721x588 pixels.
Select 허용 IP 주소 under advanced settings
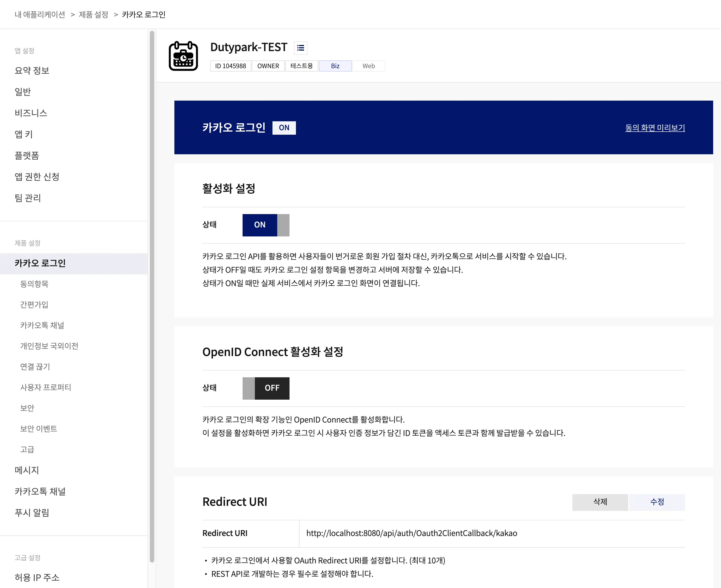tap(37, 577)
